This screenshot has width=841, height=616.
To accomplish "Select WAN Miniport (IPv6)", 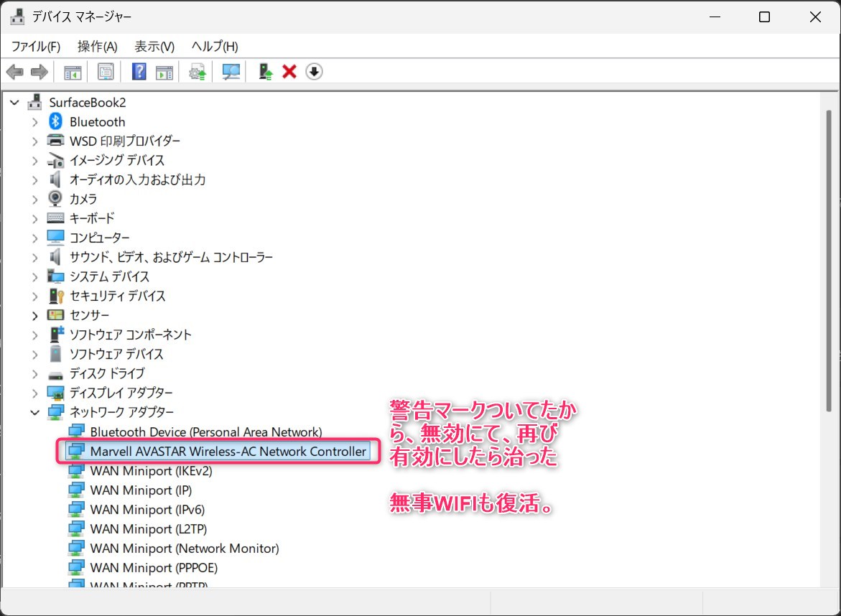I will (x=147, y=509).
